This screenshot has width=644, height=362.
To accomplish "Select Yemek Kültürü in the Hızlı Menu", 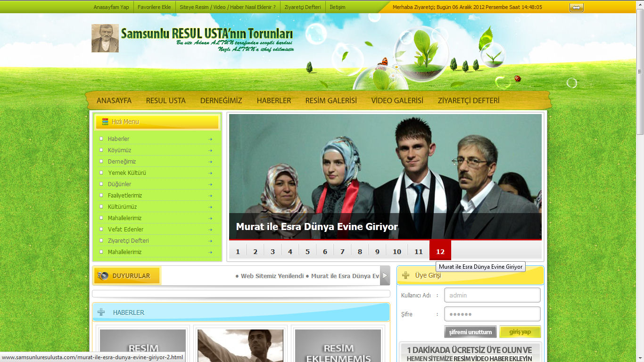I will point(127,173).
